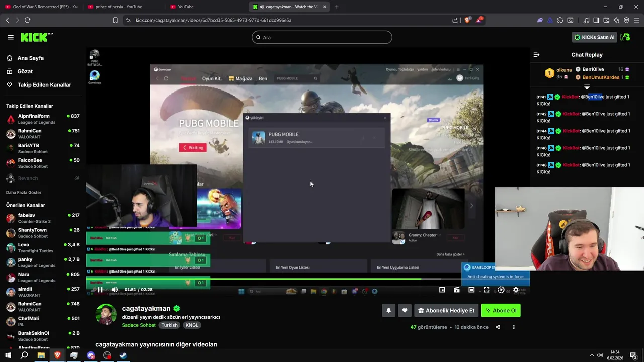Screen dimensions: 644x362
Task: Open the BarisYTB followed channel
Action: click(43, 149)
